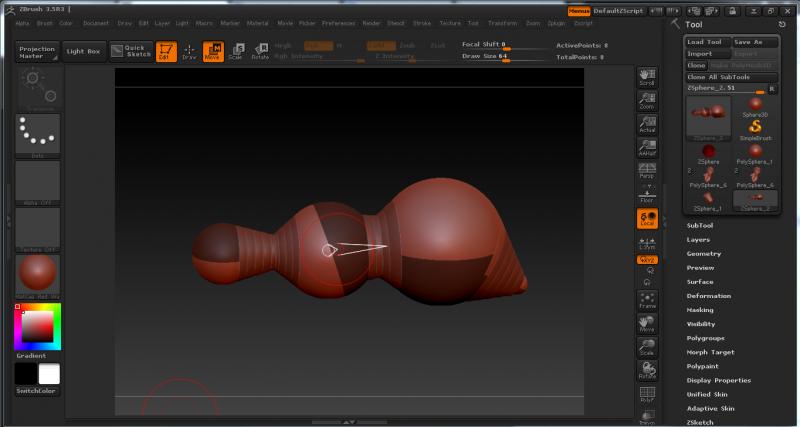The width and height of the screenshot is (800, 427).
Task: Toggle the Floor grid button
Action: click(x=647, y=198)
